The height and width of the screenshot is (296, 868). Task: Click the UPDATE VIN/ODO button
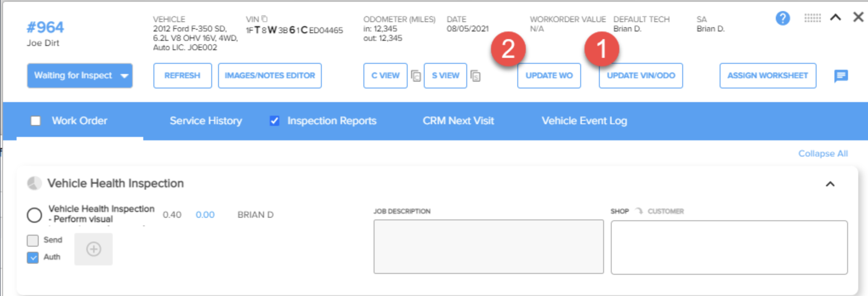641,76
